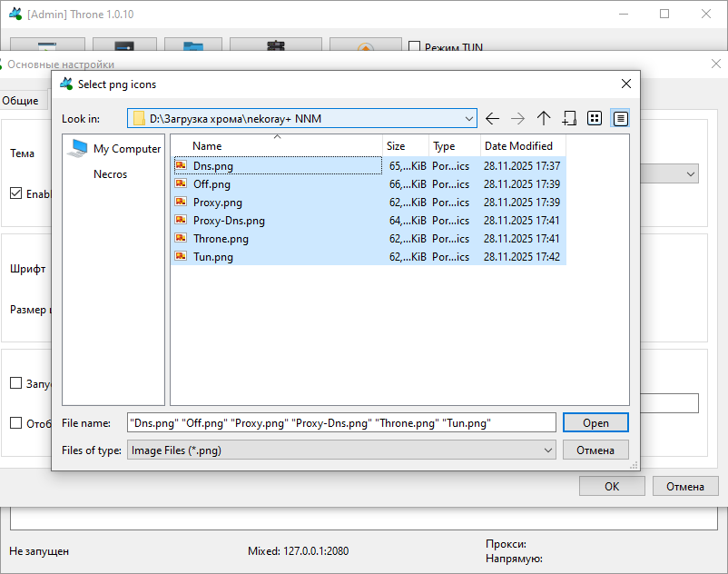Click the 65,...KiB size cell

pyautogui.click(x=408, y=166)
